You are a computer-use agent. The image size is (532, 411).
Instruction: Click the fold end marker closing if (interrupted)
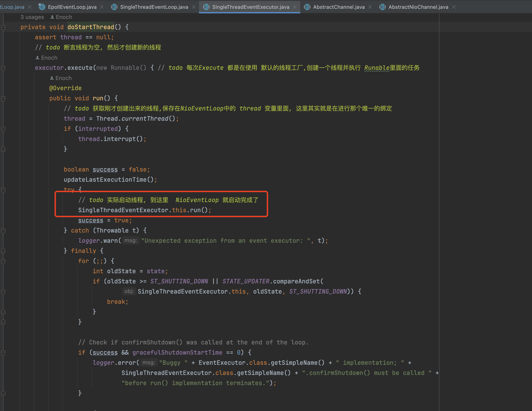[x=3, y=149]
